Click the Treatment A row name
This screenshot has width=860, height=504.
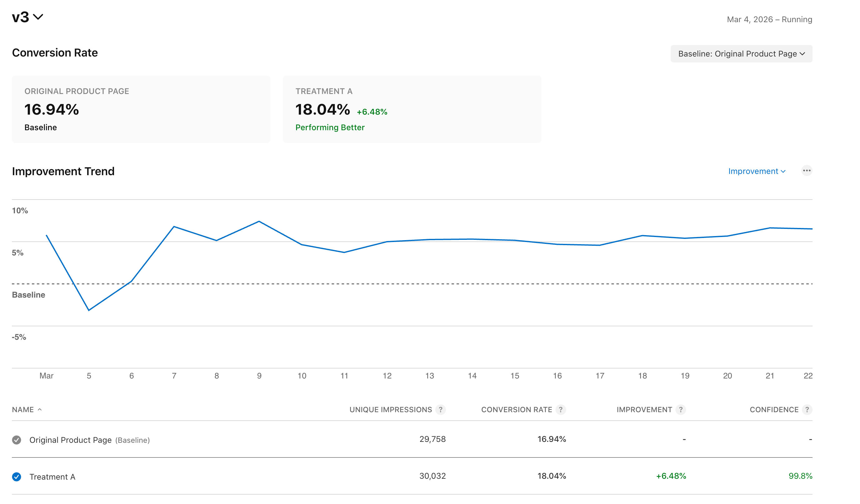coord(52,477)
